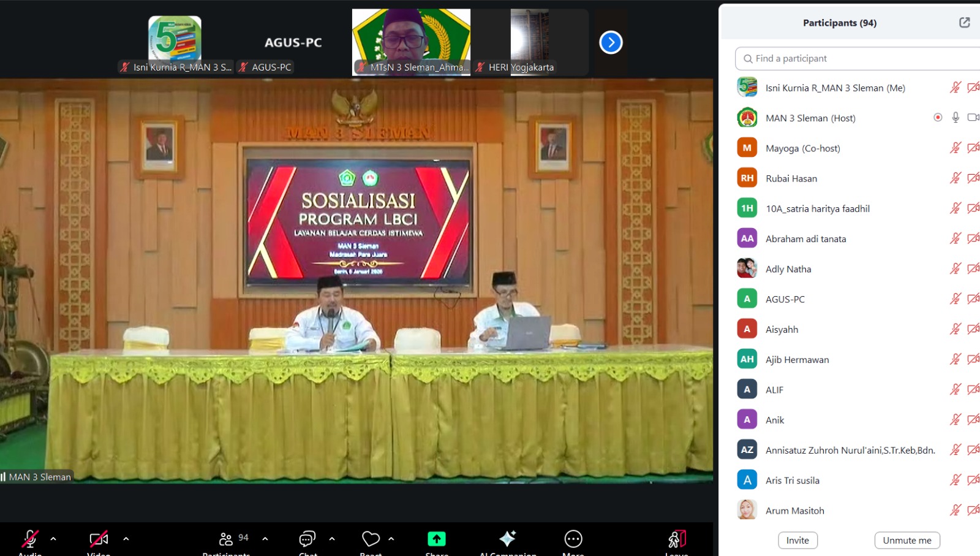
Task: Toggle the Video camera on
Action: click(99, 539)
